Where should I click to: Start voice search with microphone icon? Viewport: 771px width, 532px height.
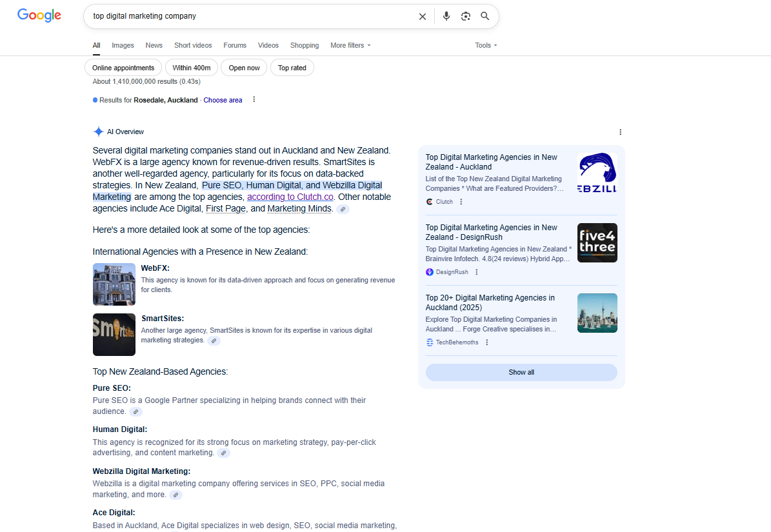pos(446,16)
